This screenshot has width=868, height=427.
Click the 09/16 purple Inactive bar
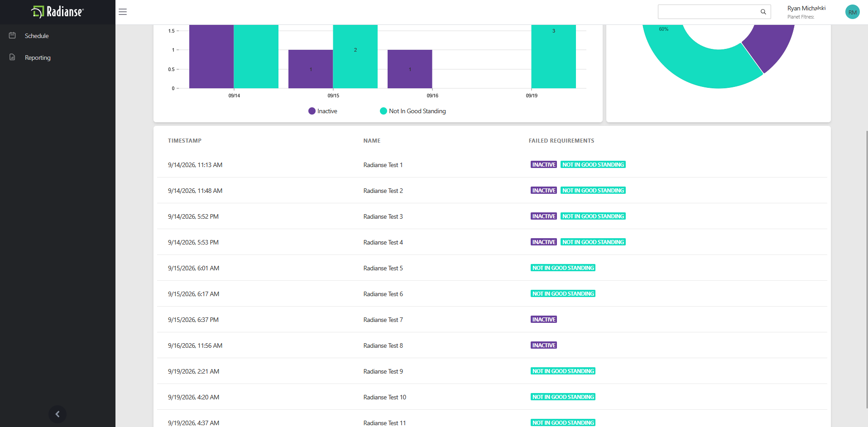[x=410, y=69]
